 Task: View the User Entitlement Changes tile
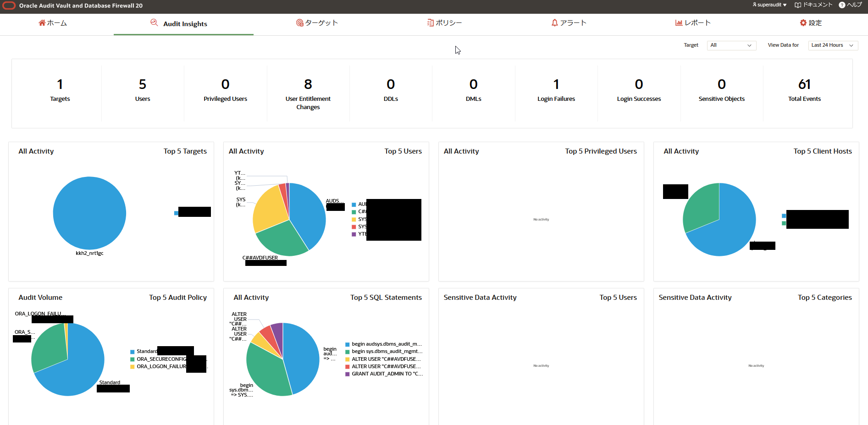(308, 94)
